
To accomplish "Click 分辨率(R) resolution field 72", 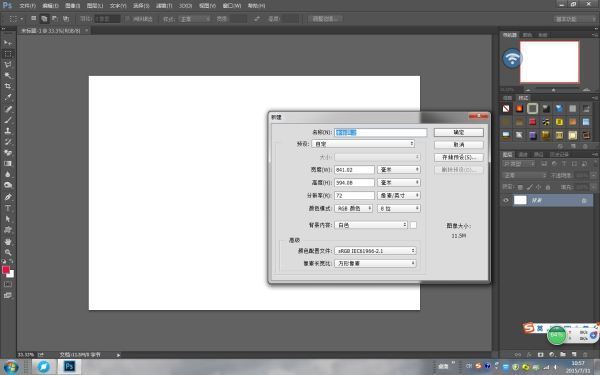I will (x=354, y=196).
